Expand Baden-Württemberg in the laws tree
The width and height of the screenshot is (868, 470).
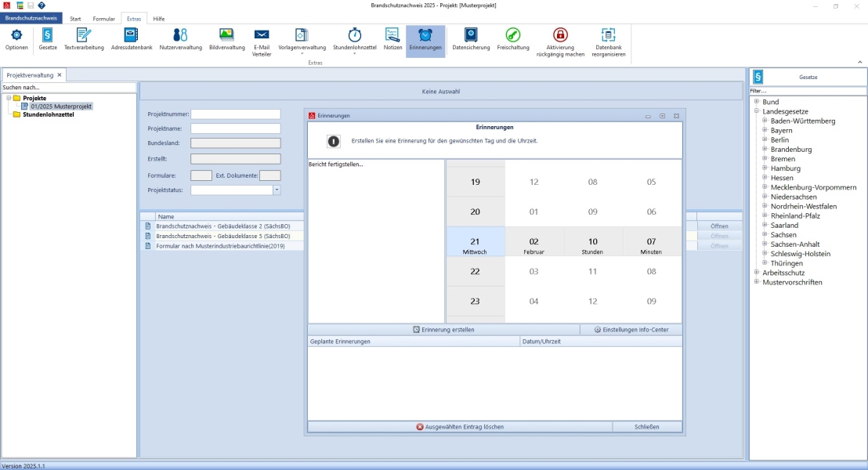click(x=765, y=120)
